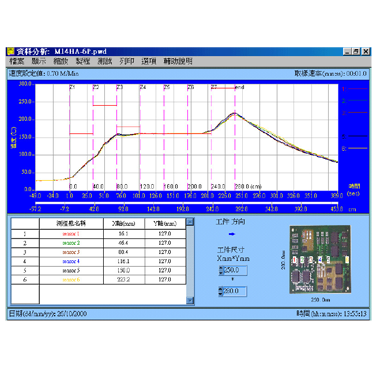The height and width of the screenshot is (372, 372).
Task: Click the X軸(mm) column header
Action: (x=124, y=223)
